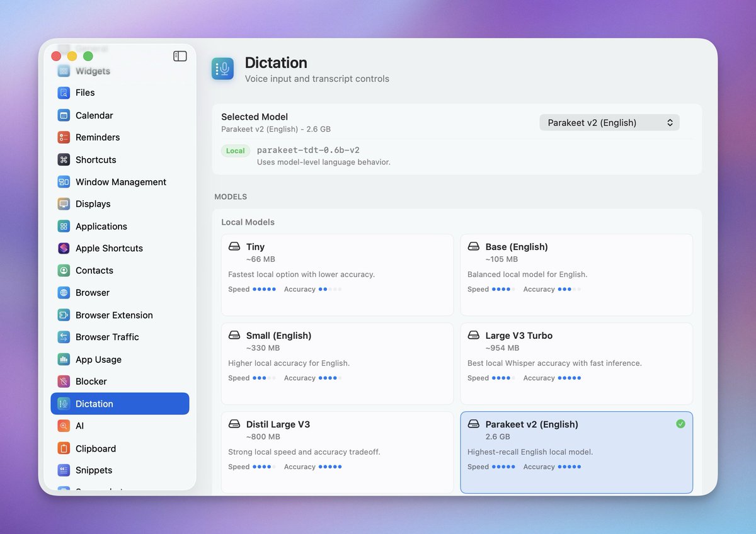This screenshot has width=756, height=534.
Task: Click the App Usage sidebar label
Action: pos(98,360)
